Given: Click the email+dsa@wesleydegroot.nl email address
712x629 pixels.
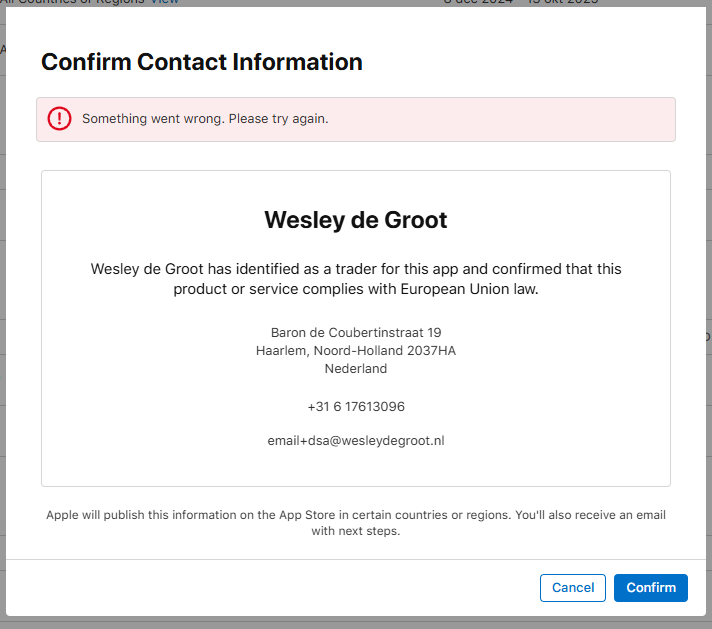Looking at the screenshot, I should pyautogui.click(x=356, y=440).
